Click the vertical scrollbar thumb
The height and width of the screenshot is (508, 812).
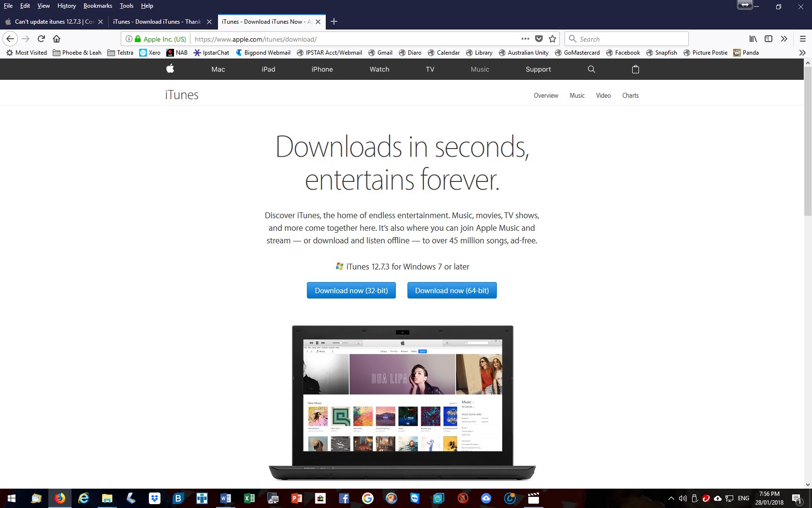pyautogui.click(x=808, y=141)
